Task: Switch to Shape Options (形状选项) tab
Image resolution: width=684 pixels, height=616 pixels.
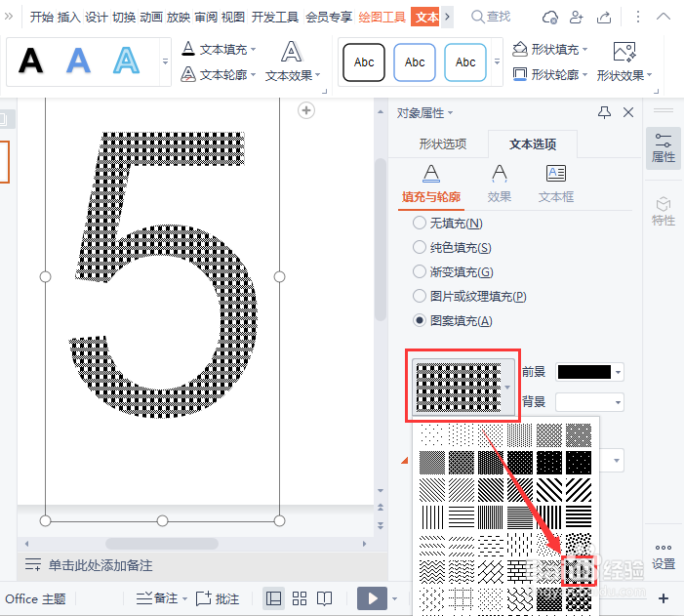Action: 443,144
